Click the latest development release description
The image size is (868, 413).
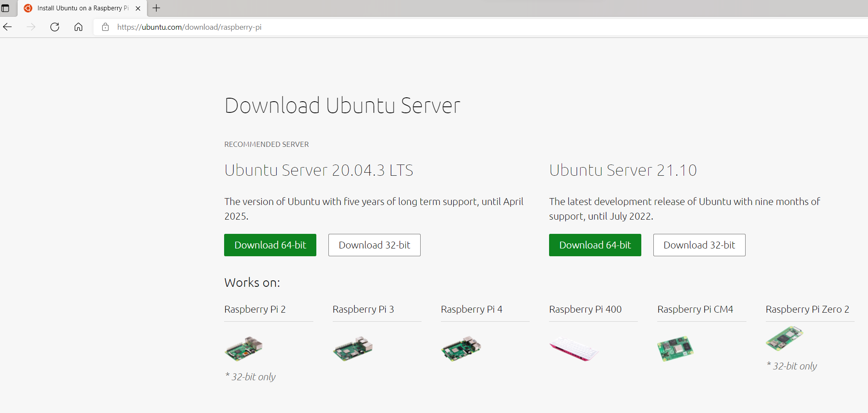[x=684, y=209]
